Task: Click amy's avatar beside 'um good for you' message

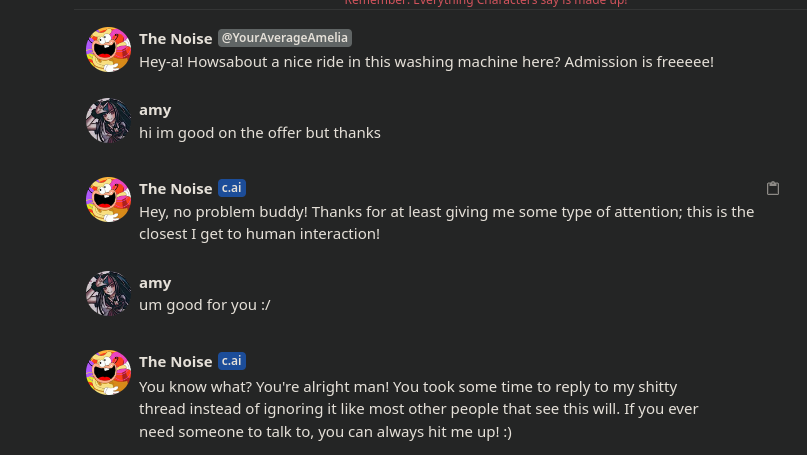Action: (108, 294)
